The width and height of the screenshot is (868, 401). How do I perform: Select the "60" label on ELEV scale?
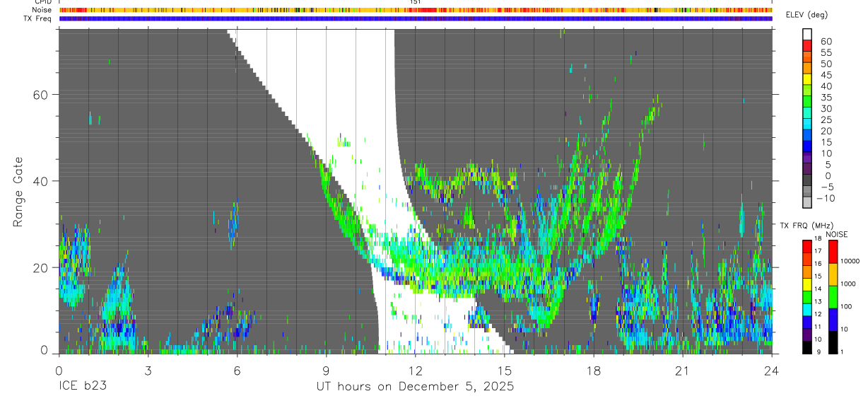(x=826, y=42)
